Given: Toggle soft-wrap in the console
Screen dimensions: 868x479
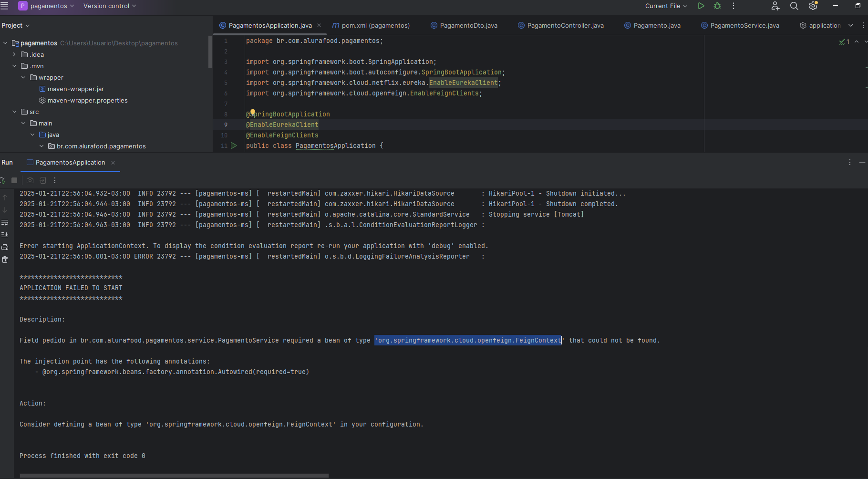Looking at the screenshot, I should [5, 222].
